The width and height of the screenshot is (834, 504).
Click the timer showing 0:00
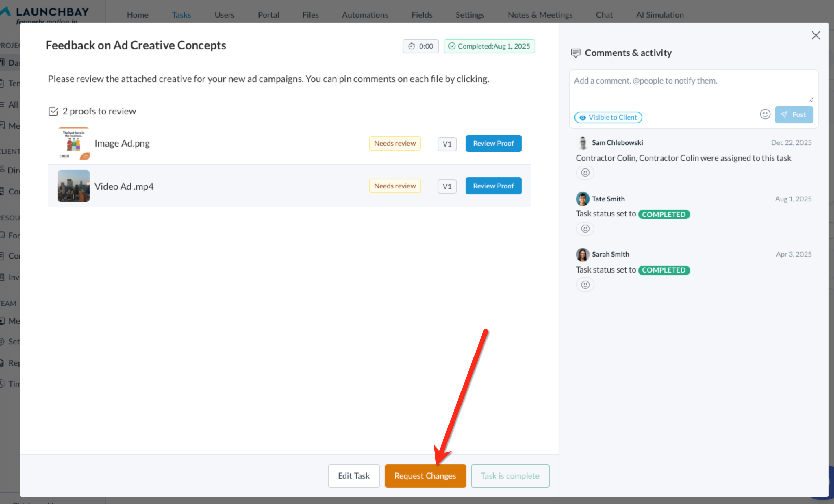pyautogui.click(x=420, y=46)
